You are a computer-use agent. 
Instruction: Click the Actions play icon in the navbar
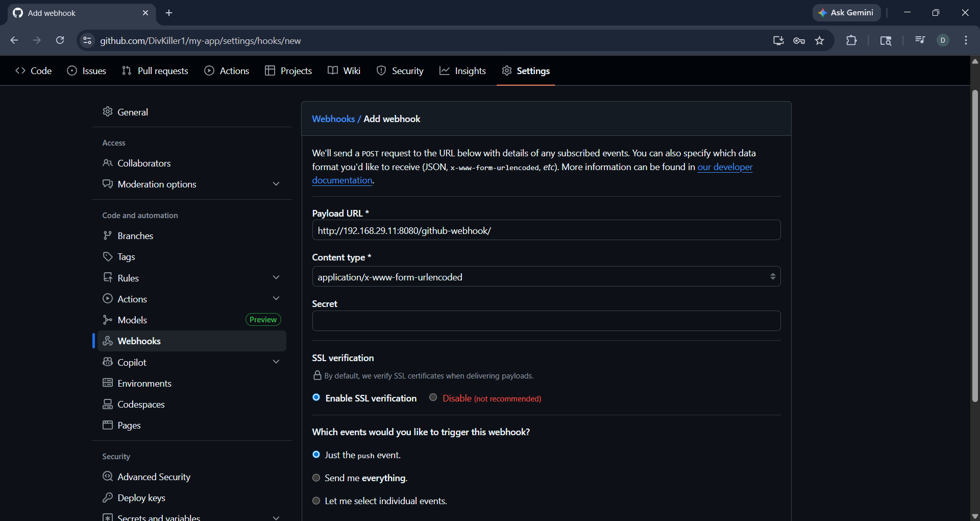(209, 70)
